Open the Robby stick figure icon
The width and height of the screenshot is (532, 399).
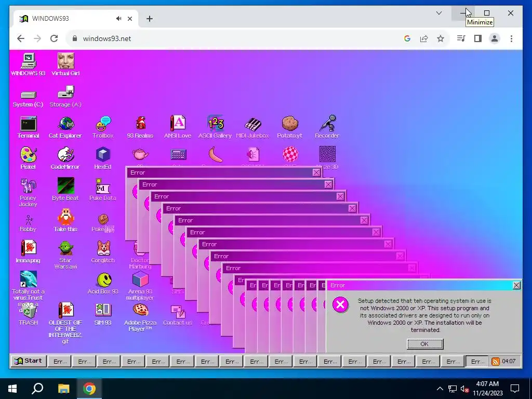[x=28, y=223]
